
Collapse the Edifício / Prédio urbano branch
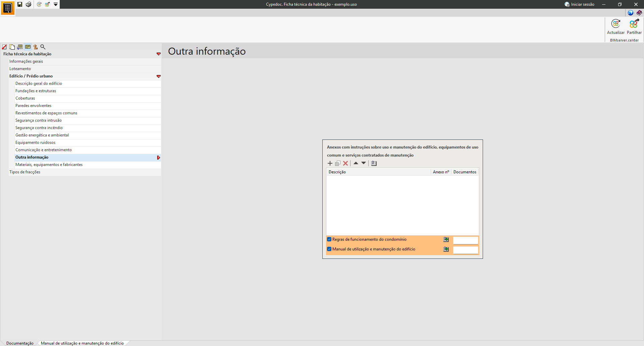tap(159, 76)
